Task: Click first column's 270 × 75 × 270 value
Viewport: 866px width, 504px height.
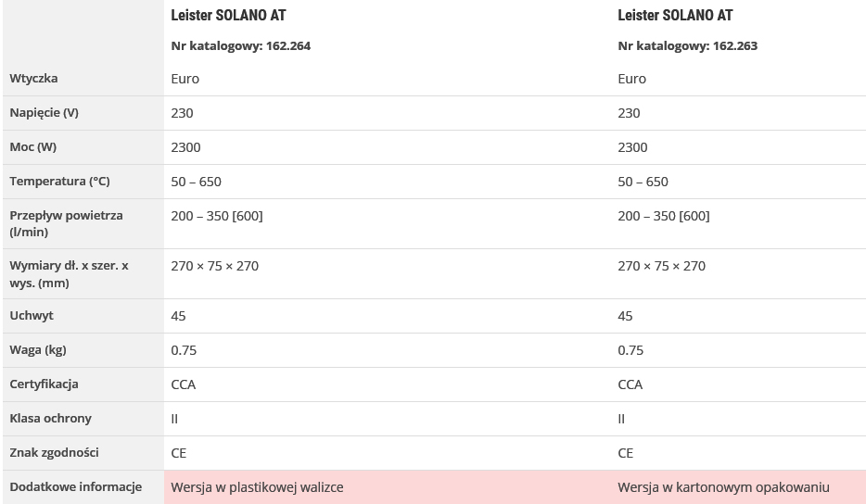Action: (214, 266)
